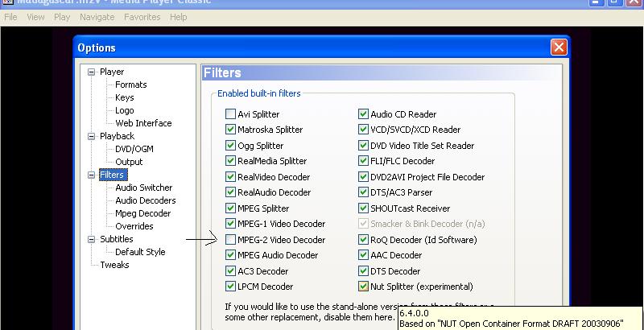Select Logo in the options tree
Image resolution: width=644 pixels, height=330 pixels.
click(x=125, y=110)
